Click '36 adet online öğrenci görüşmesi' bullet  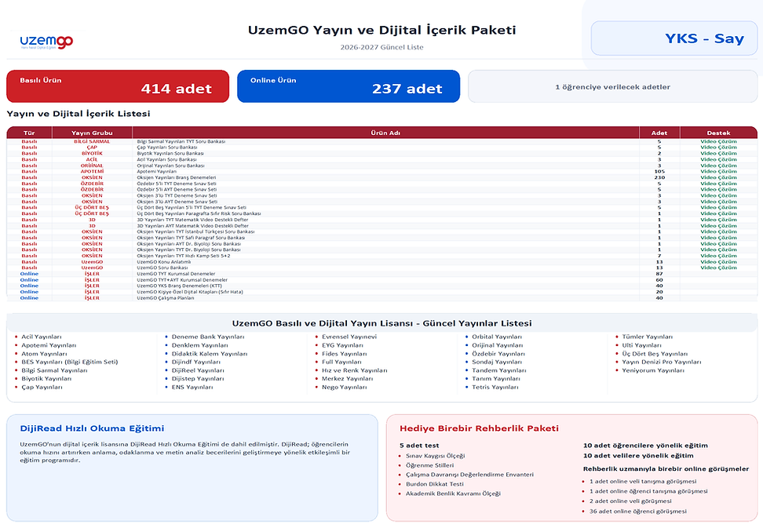[638, 511]
